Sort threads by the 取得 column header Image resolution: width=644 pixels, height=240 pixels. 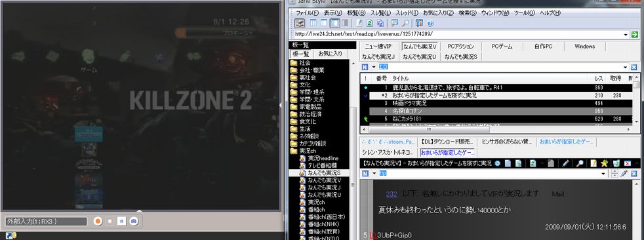[615, 78]
